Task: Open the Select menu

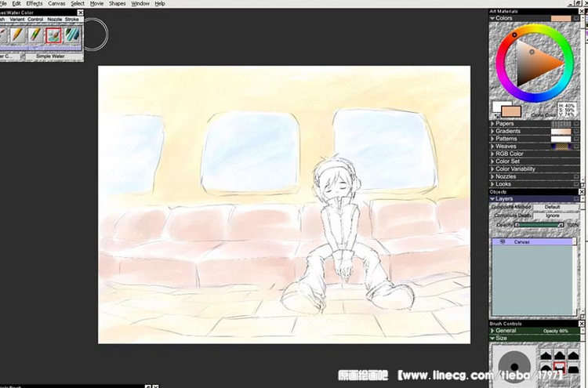Action: [78, 3]
